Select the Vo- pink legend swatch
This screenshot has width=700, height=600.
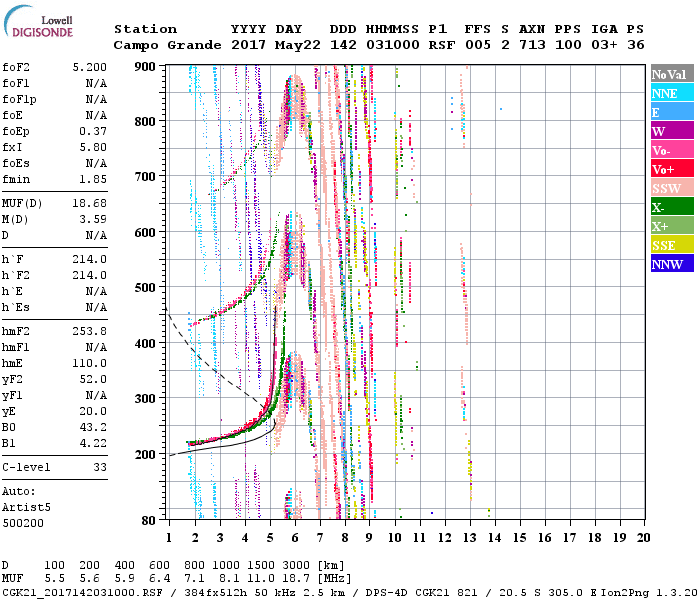tap(671, 150)
